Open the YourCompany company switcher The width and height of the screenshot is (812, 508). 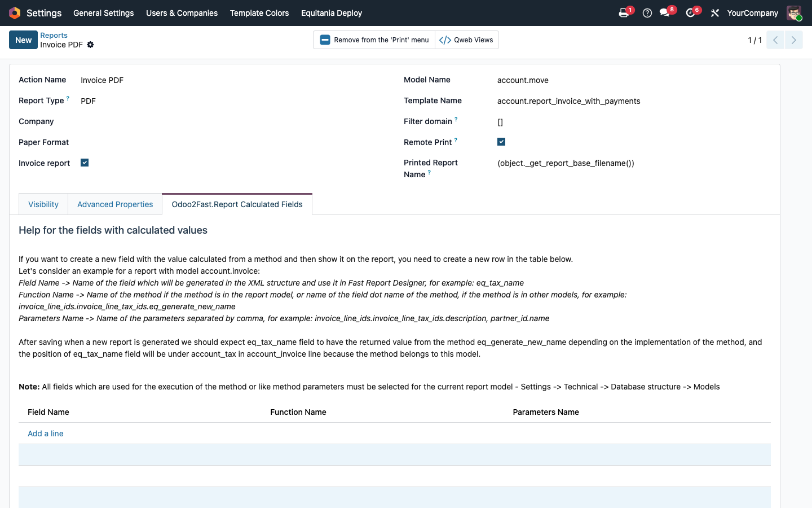pos(752,13)
